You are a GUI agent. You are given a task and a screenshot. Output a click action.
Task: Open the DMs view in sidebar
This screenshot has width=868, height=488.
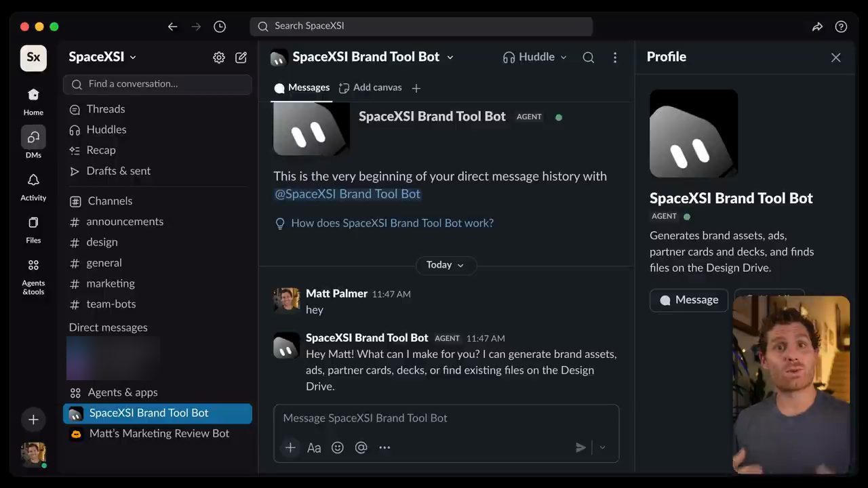click(33, 142)
